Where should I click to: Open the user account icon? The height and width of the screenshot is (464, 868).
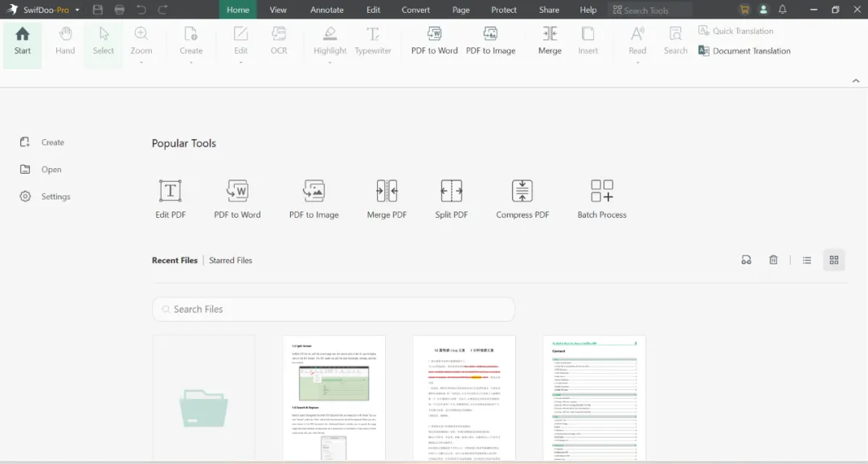[x=764, y=10]
